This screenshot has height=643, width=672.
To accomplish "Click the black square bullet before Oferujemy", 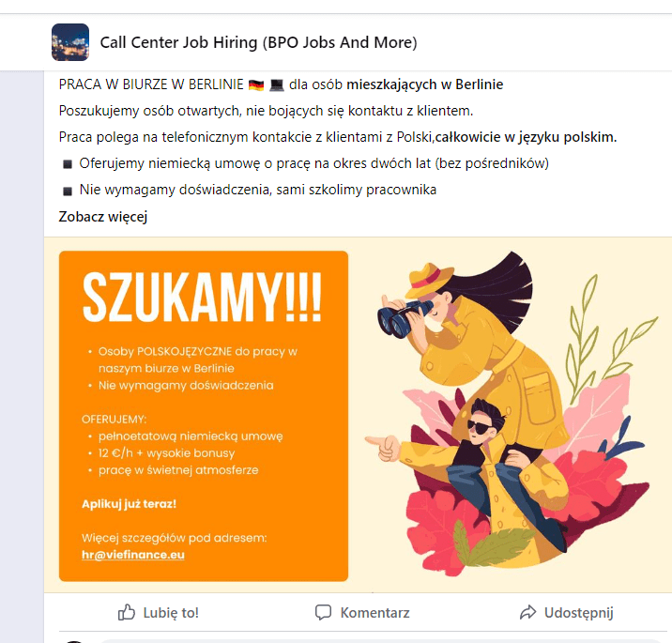I will click(68, 164).
